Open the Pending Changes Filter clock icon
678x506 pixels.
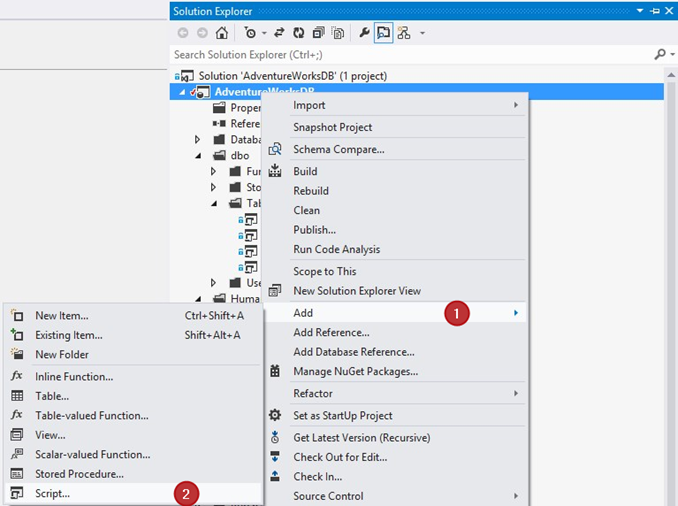tap(250, 33)
